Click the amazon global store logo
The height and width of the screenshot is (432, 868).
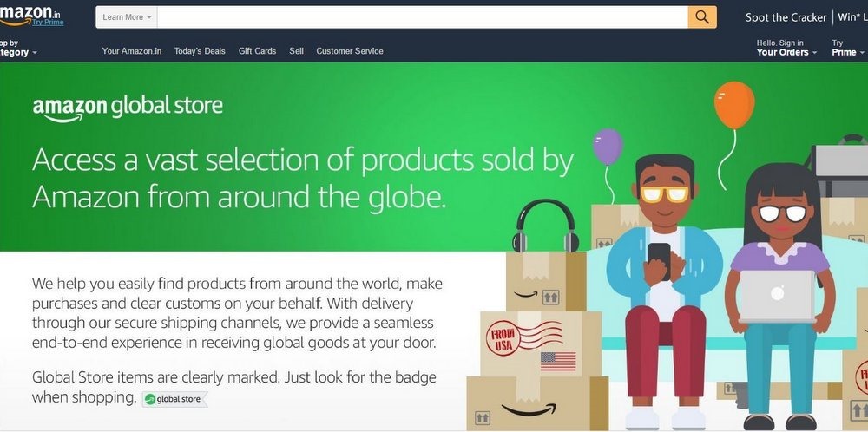pos(128,108)
